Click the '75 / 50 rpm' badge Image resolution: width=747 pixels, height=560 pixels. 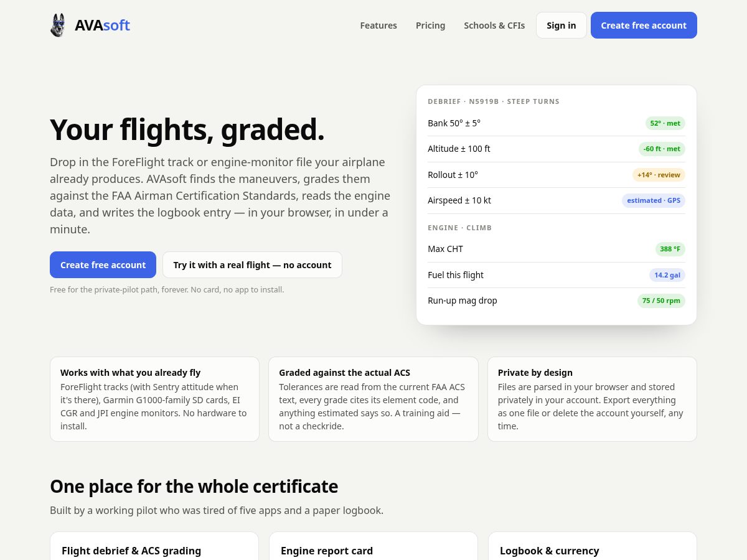pos(661,301)
